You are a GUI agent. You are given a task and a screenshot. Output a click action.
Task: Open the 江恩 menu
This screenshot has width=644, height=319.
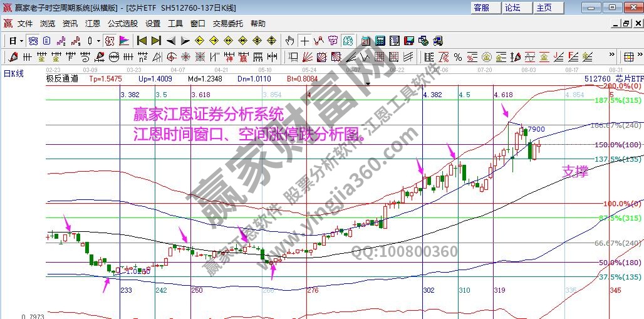pos(92,23)
